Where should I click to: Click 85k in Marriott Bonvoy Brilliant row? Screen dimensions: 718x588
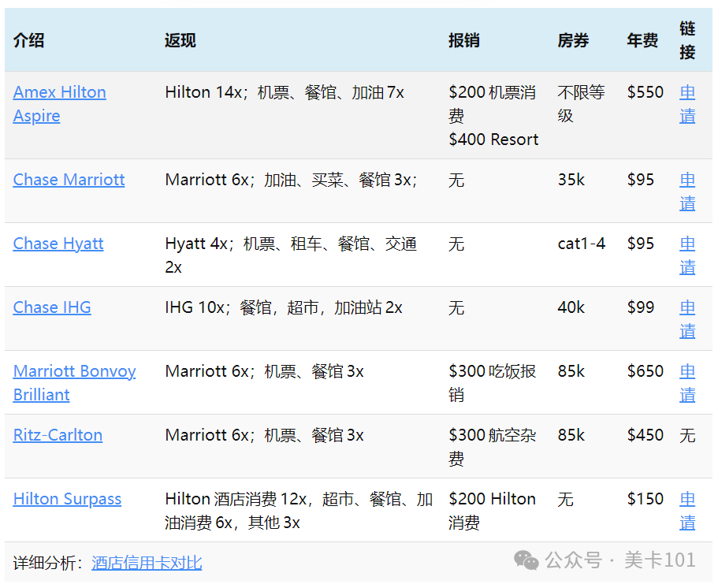click(571, 371)
